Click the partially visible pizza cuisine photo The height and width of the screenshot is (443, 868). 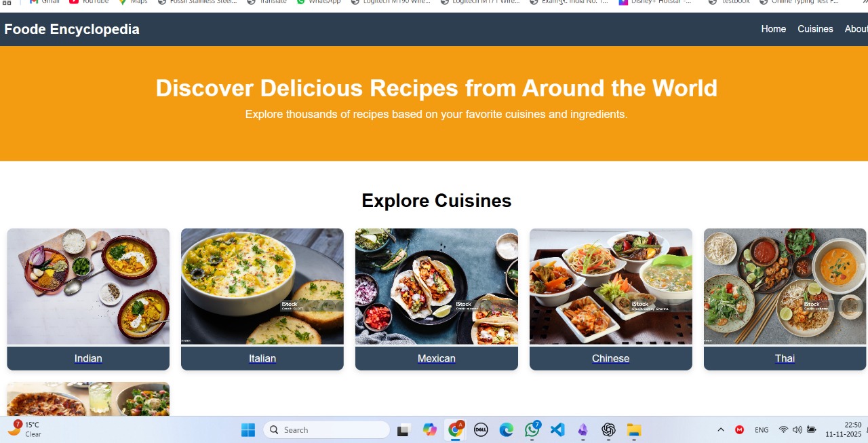click(x=88, y=399)
